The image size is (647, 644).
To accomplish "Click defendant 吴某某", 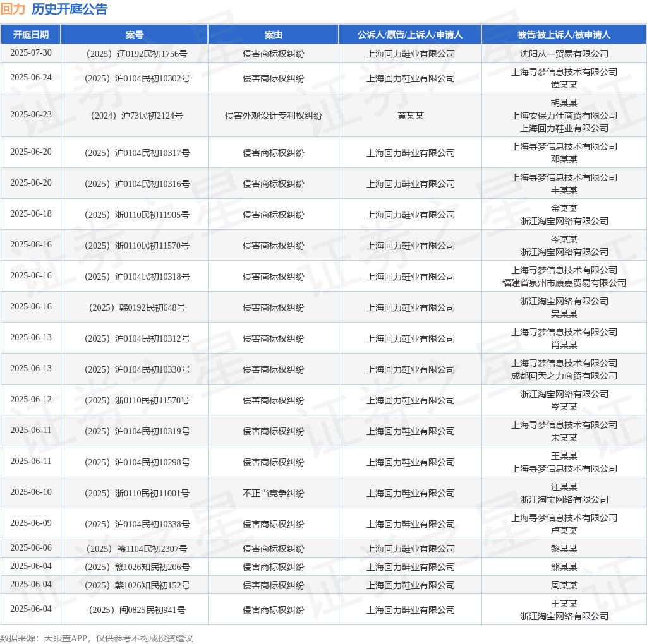I will 564,313.
